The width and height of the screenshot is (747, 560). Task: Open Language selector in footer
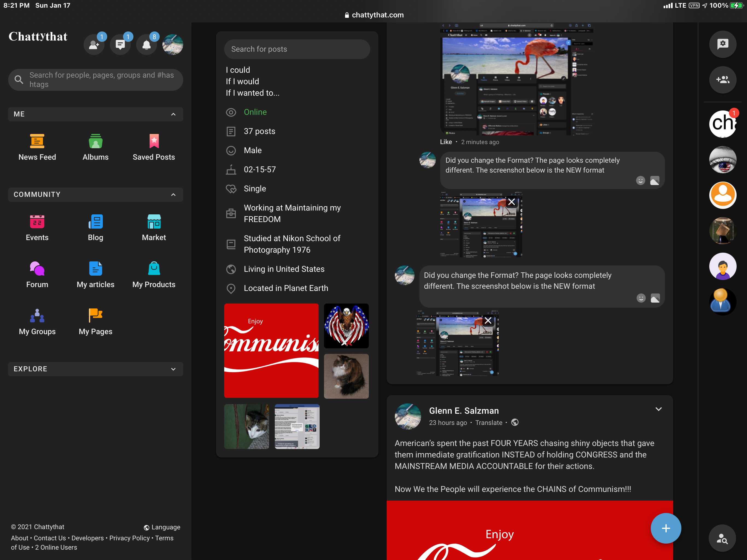[x=162, y=527]
